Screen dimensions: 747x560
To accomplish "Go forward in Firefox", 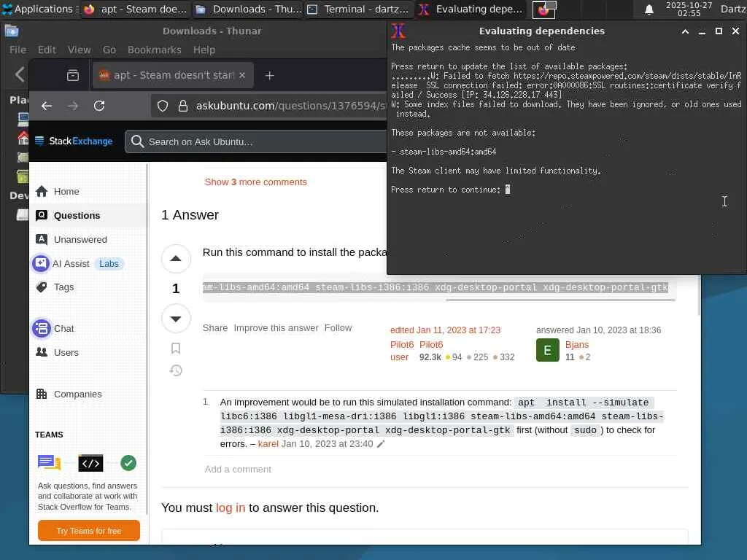I will [73, 106].
